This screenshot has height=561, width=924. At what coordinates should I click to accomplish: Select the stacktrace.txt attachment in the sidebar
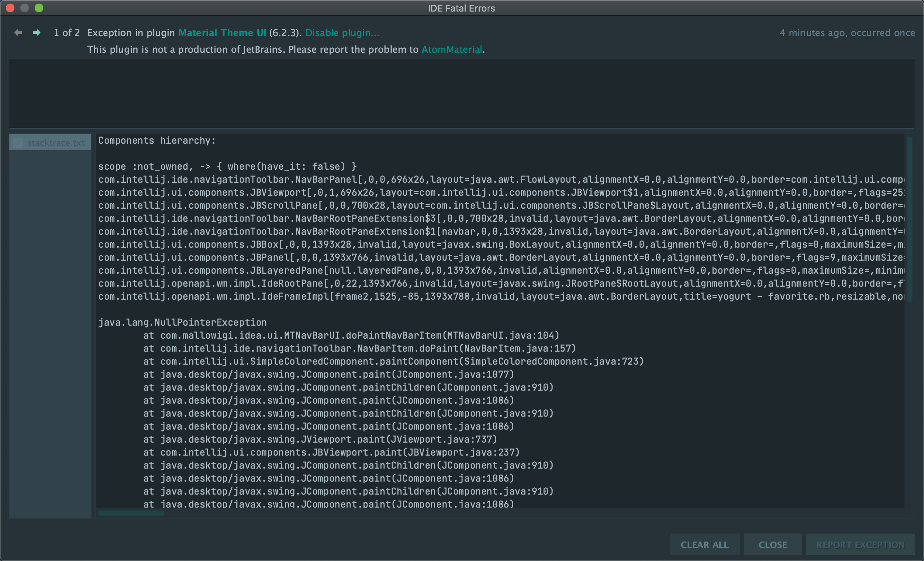tap(56, 143)
